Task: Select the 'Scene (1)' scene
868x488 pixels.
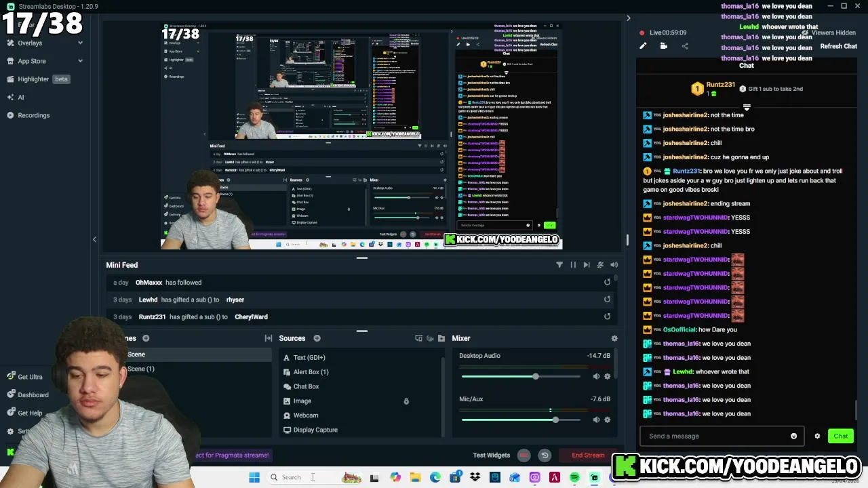Action: [x=141, y=369]
